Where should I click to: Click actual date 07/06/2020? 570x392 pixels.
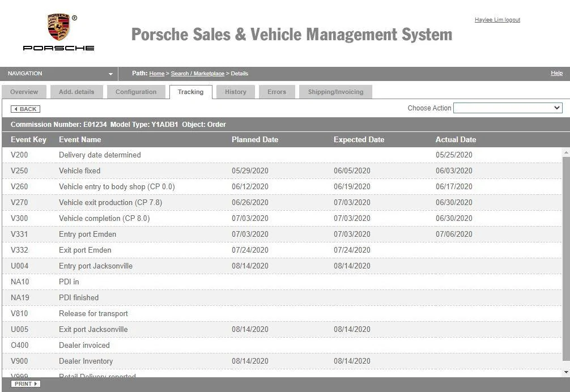click(454, 235)
